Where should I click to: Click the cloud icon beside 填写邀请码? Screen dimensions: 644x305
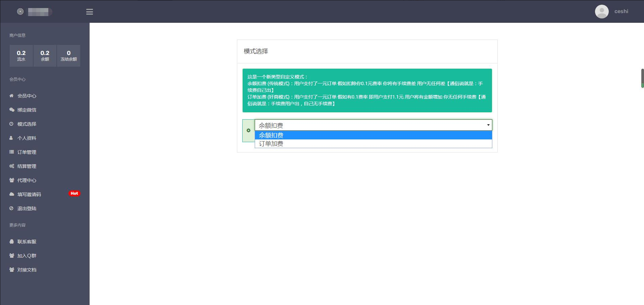(12, 194)
